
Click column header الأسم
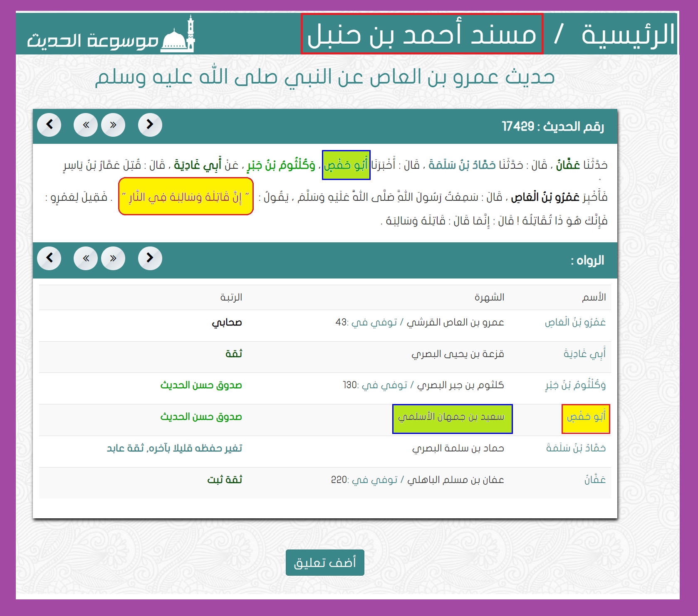coord(594,297)
